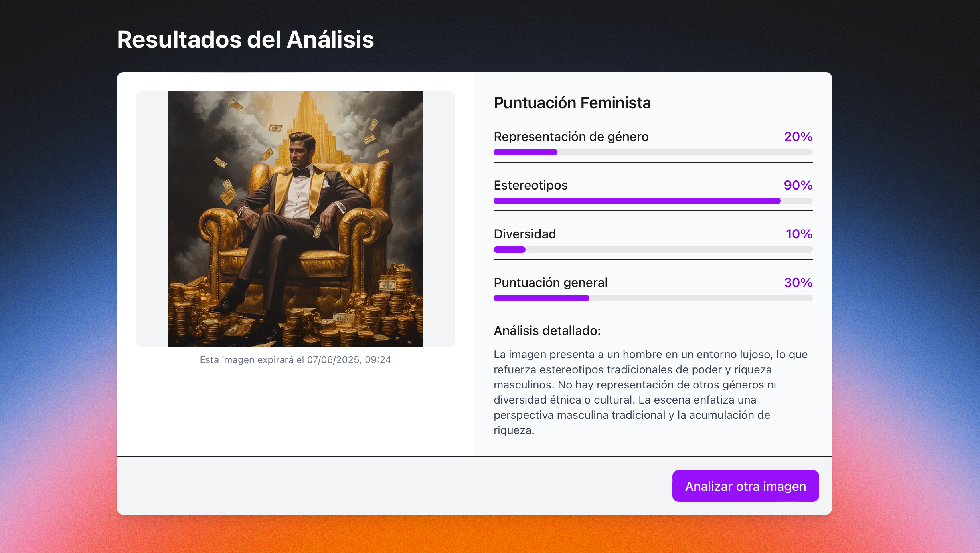Click the "Analizar otra imagen" button
This screenshot has width=980, height=553.
click(x=745, y=486)
